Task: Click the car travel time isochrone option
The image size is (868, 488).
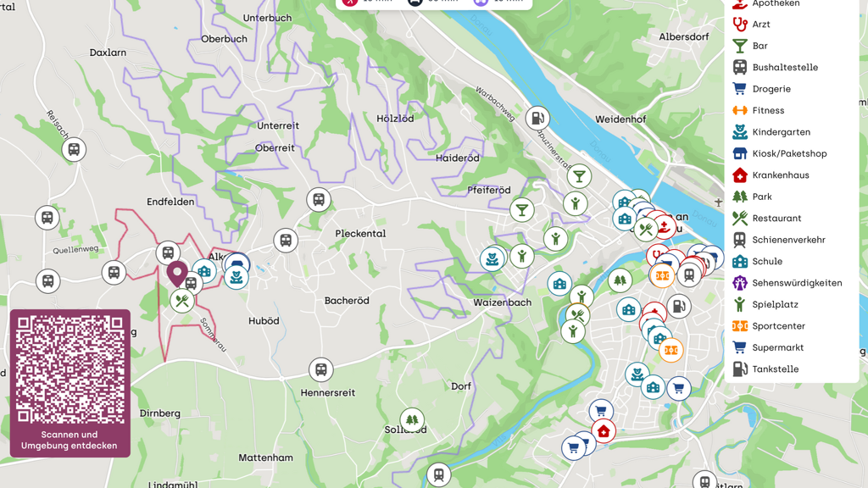Action: tap(415, 3)
